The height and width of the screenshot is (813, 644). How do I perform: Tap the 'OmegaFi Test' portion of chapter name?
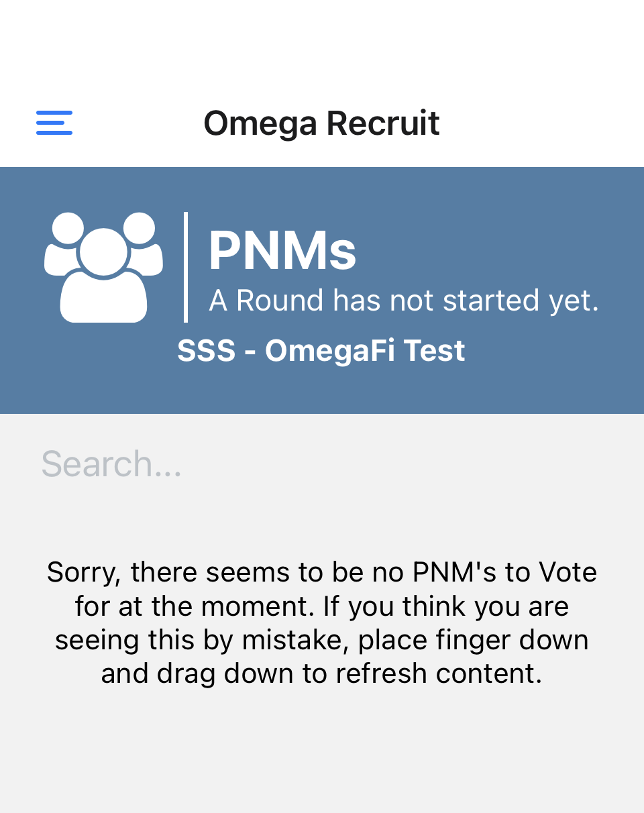click(365, 351)
